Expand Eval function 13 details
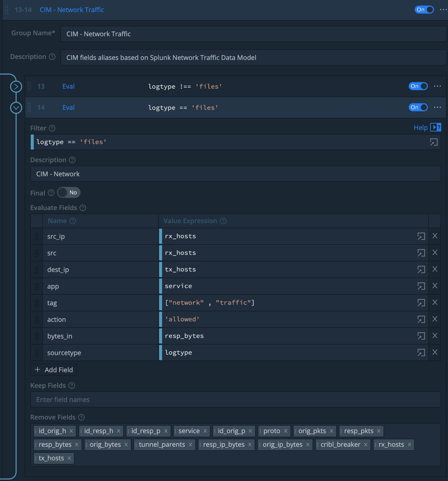Viewport: 448px width, 481px height. pos(16,87)
